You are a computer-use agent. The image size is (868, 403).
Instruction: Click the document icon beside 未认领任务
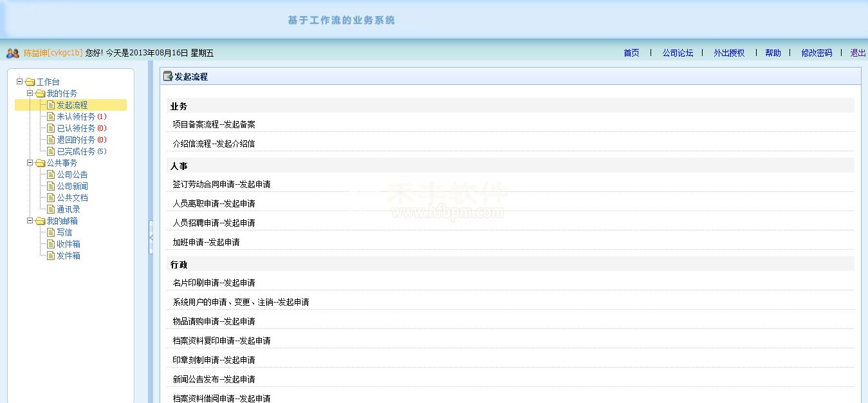(51, 117)
